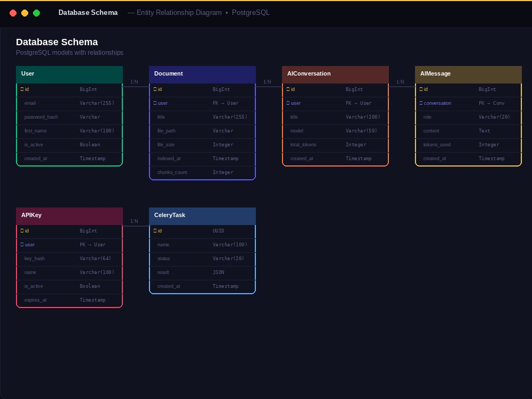Image resolution: width=532 pixels, height=399 pixels.
Task: Click the title field in Document table
Action: (202, 117)
